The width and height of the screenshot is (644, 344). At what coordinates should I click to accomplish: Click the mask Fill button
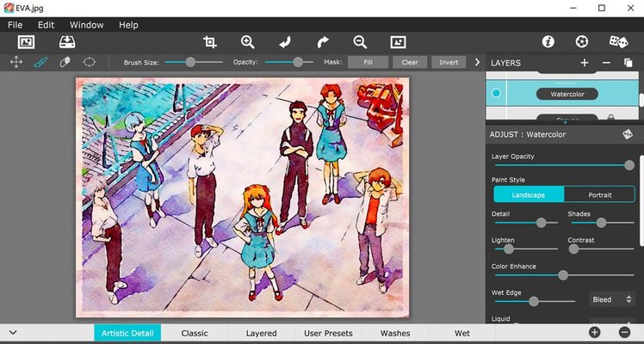tap(368, 62)
